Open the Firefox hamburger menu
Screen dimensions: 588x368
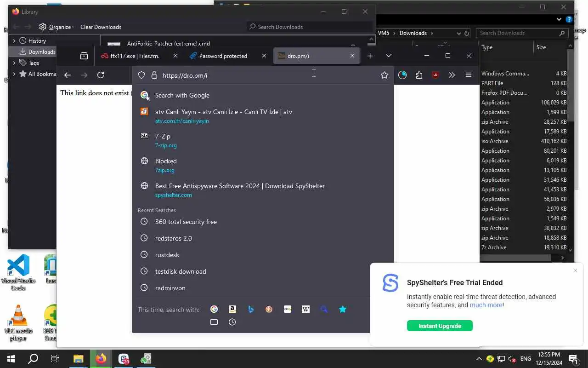(468, 75)
